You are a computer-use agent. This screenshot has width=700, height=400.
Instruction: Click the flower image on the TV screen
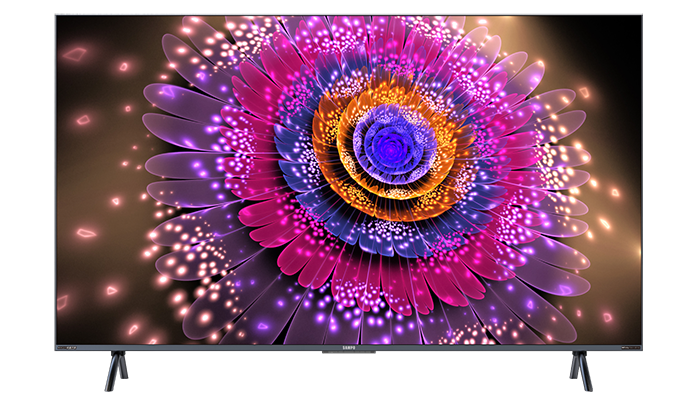point(349,180)
